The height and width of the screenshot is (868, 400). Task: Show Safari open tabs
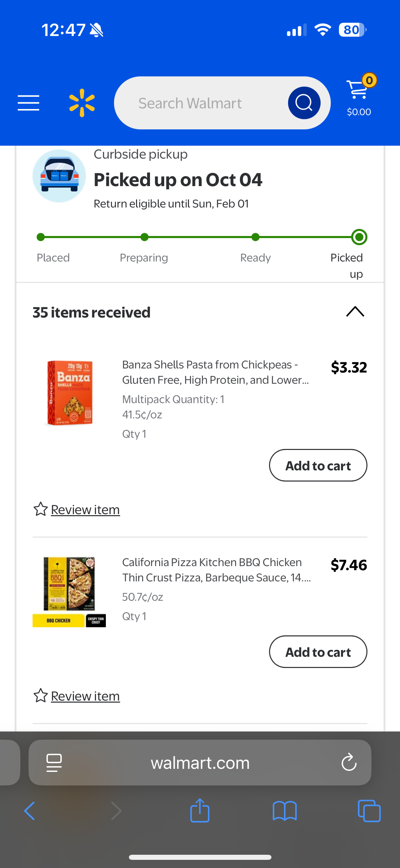tap(369, 811)
